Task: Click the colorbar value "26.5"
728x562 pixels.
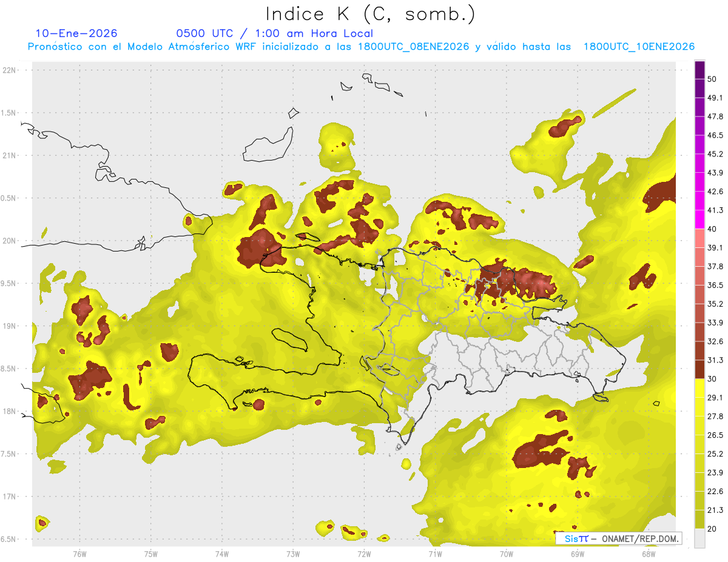Action: point(715,435)
